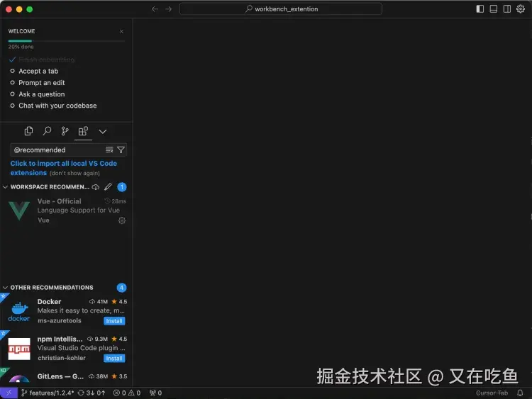Click Vue 28ms activation time
The width and height of the screenshot is (532, 399).
click(x=116, y=201)
